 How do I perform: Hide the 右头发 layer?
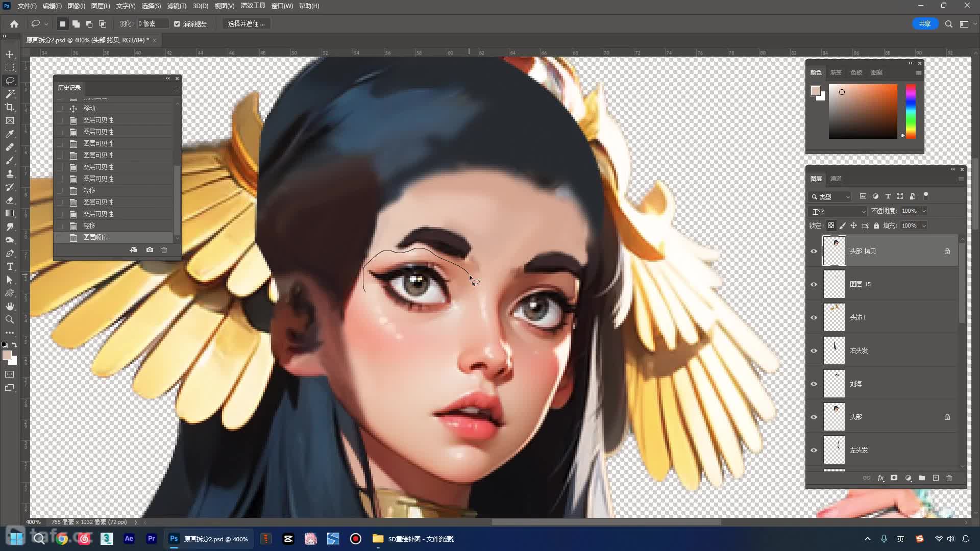[814, 350]
